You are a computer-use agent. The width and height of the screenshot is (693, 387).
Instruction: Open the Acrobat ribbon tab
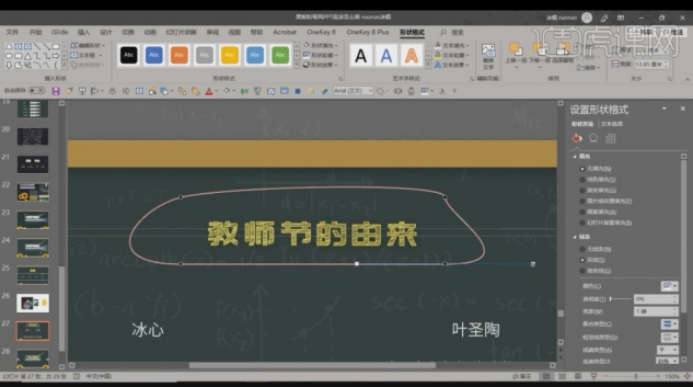point(285,32)
